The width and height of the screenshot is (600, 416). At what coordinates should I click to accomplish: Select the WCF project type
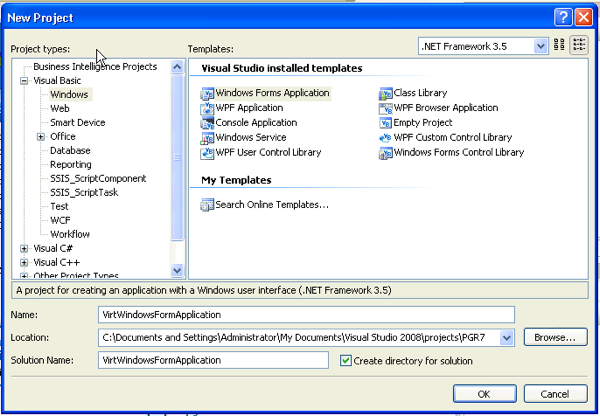click(x=60, y=220)
